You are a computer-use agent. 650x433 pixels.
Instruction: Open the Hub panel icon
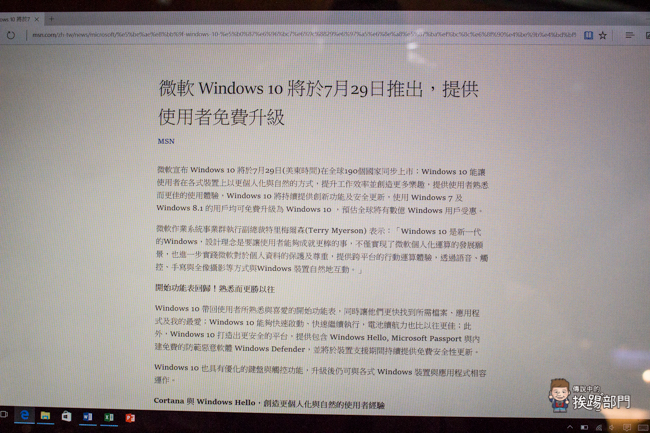point(630,35)
